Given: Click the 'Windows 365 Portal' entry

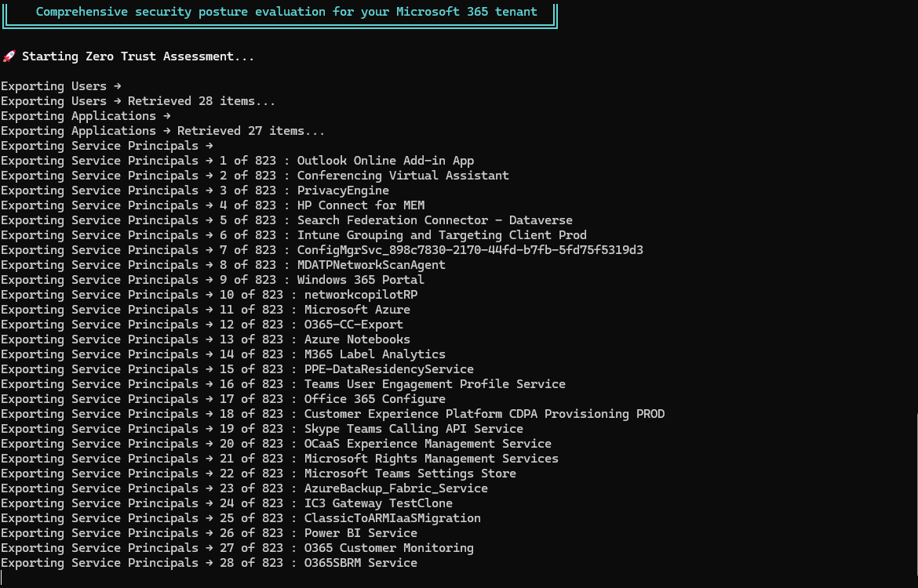Looking at the screenshot, I should click(360, 280).
